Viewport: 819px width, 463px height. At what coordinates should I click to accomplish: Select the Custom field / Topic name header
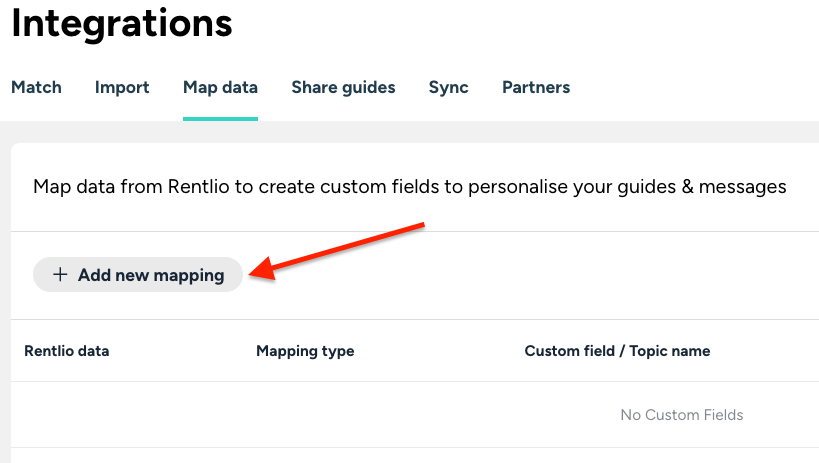tap(617, 351)
